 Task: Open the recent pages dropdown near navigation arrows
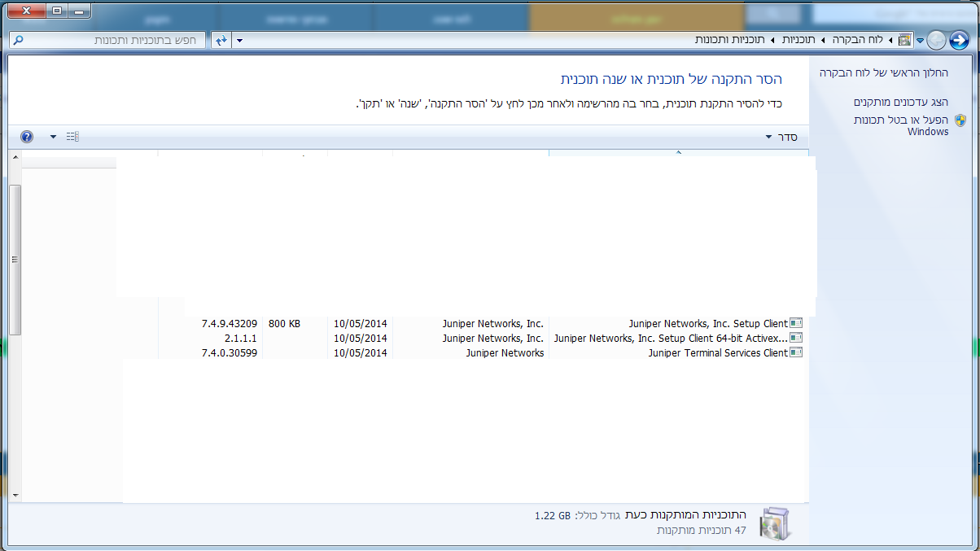pos(920,40)
